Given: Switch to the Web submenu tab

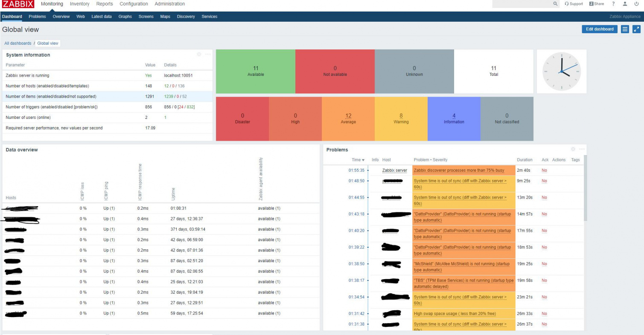Looking at the screenshot, I should click(x=81, y=17).
